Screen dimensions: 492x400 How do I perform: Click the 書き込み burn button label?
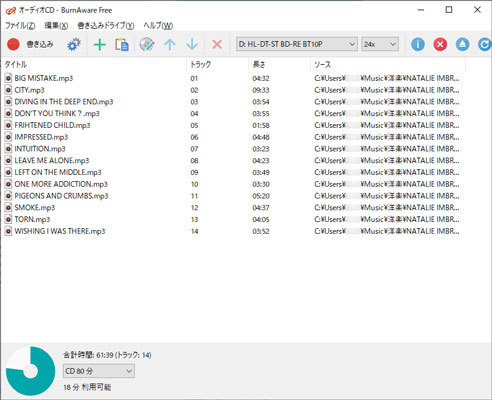coord(40,44)
